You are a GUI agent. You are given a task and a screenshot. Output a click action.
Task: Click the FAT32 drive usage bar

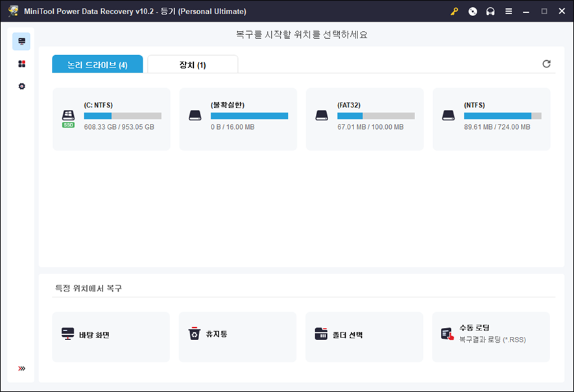pos(376,116)
